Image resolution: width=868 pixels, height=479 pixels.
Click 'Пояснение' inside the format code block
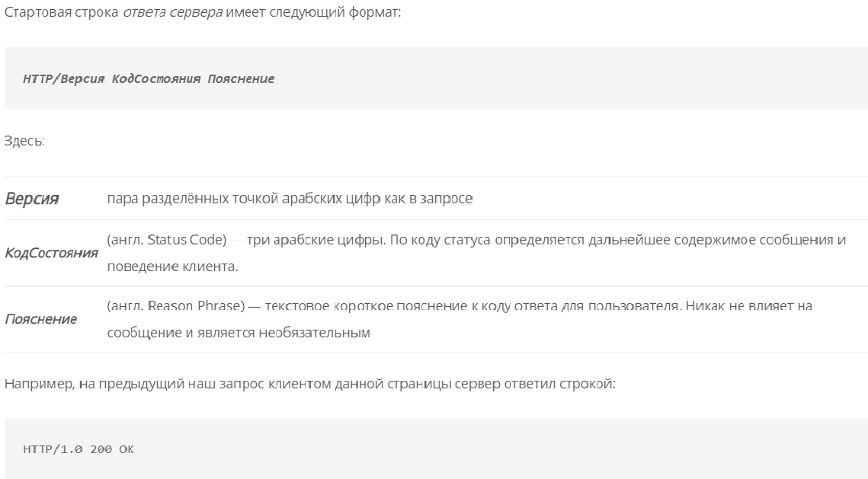click(x=242, y=79)
